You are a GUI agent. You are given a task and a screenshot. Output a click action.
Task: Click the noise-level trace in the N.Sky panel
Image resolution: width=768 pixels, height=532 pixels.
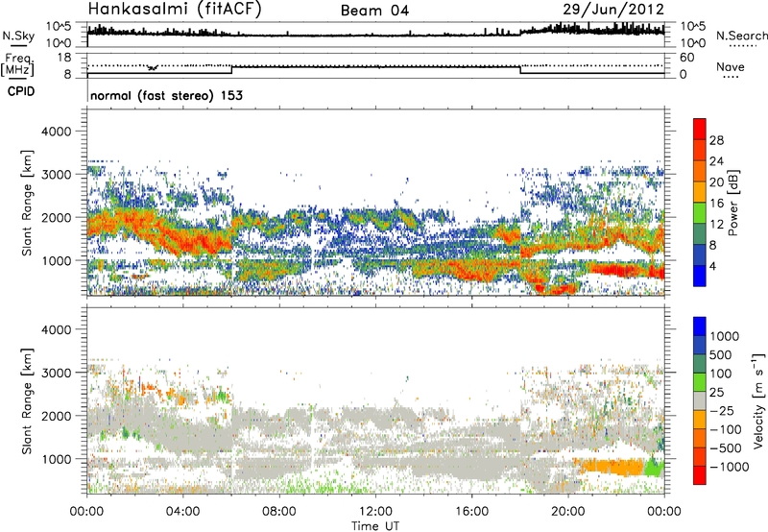(375, 33)
